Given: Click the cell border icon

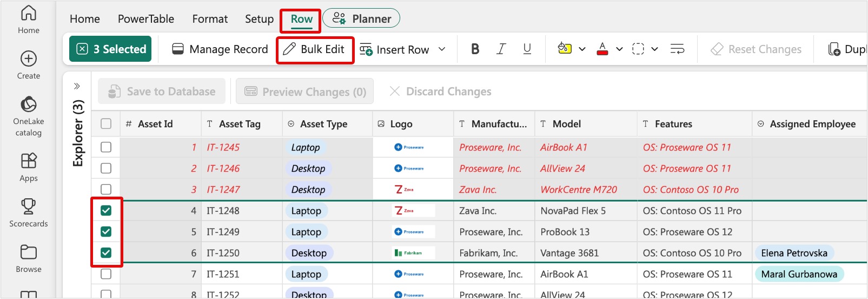Looking at the screenshot, I should click(638, 49).
